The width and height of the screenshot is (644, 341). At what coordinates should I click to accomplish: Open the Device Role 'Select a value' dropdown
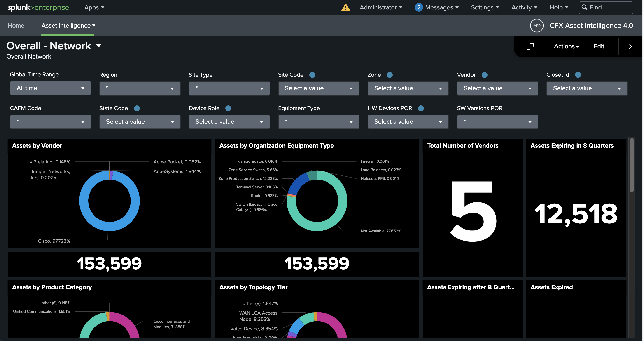229,122
